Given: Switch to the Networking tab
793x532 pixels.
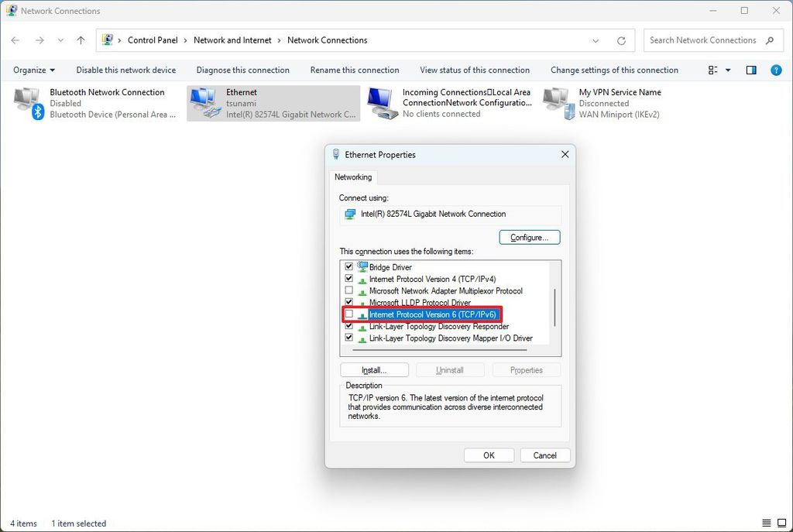Looking at the screenshot, I should point(353,177).
